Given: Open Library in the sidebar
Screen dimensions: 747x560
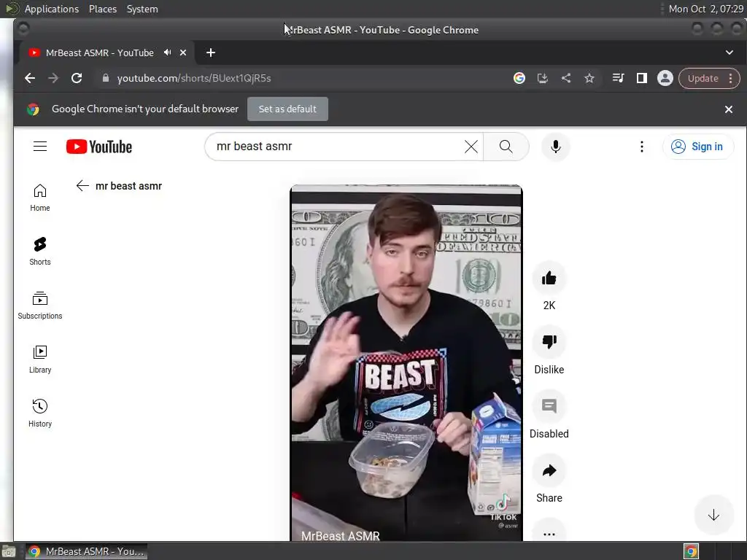Looking at the screenshot, I should 40,359.
